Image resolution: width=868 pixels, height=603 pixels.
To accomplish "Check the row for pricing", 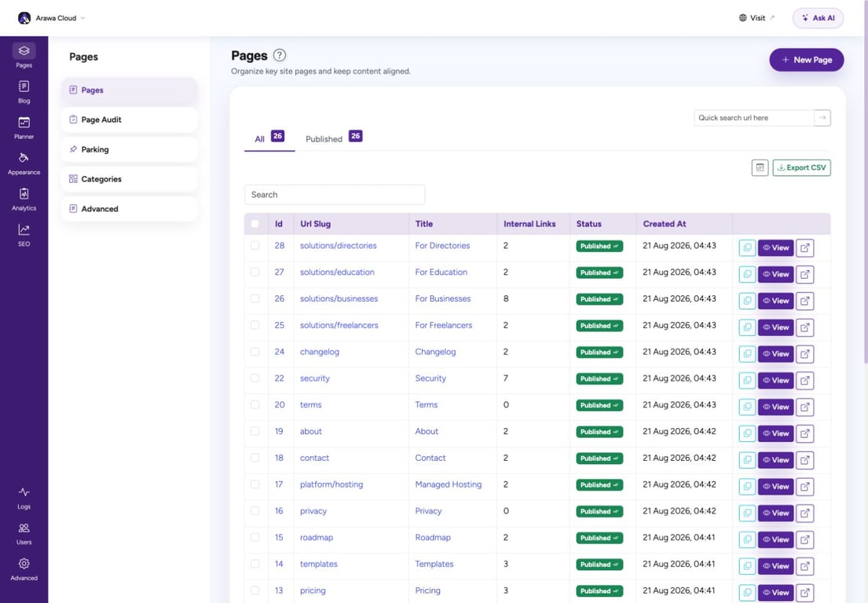I will tap(255, 590).
